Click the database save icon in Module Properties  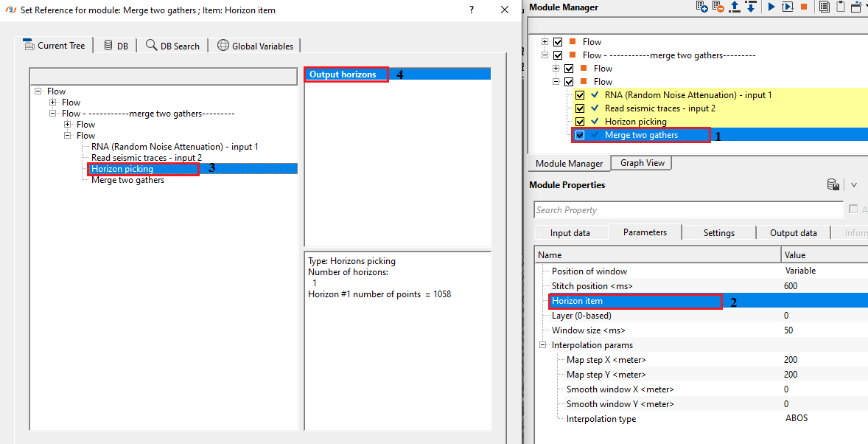833,185
